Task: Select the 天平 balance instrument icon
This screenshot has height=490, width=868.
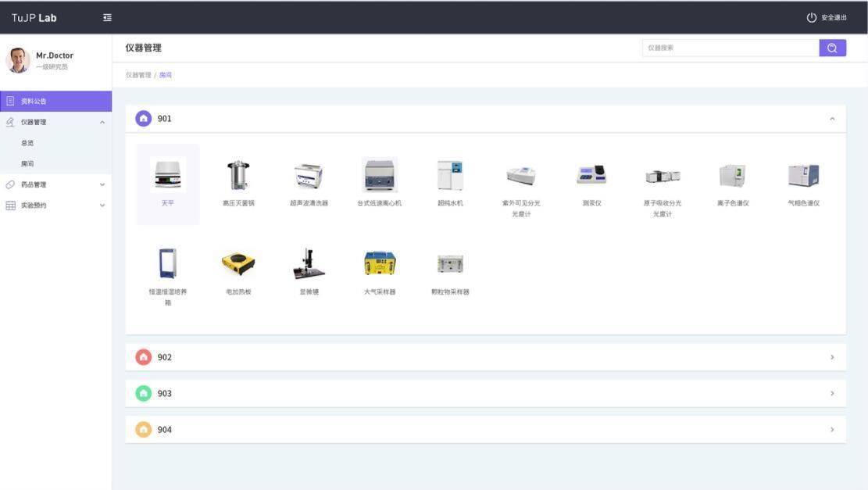Action: tap(168, 176)
